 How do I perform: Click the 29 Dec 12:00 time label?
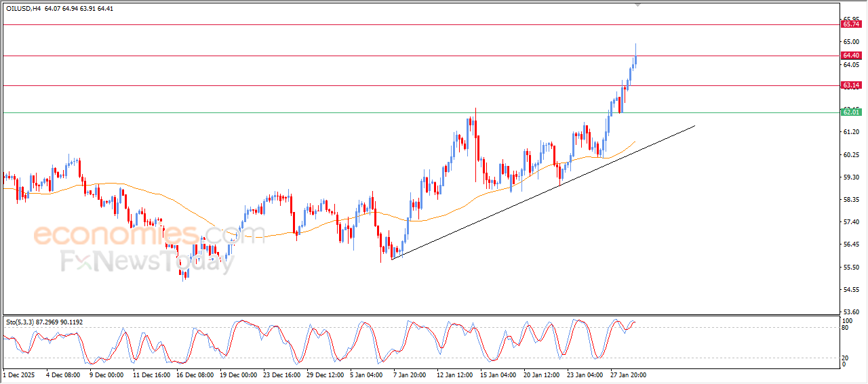coord(325,375)
